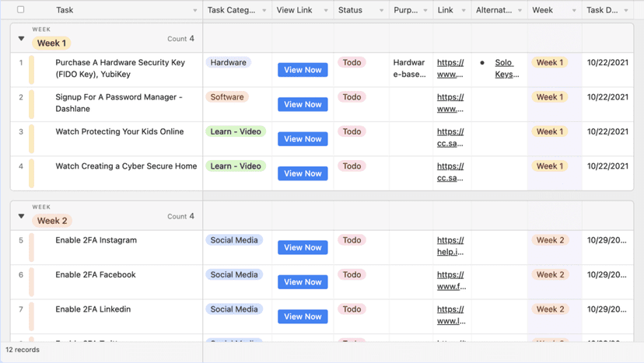Click the Software category tag in row 2
644x363 pixels.
227,97
